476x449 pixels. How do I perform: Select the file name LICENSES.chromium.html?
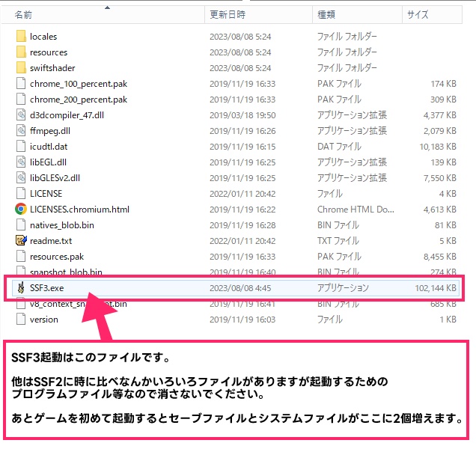pyautogui.click(x=79, y=210)
